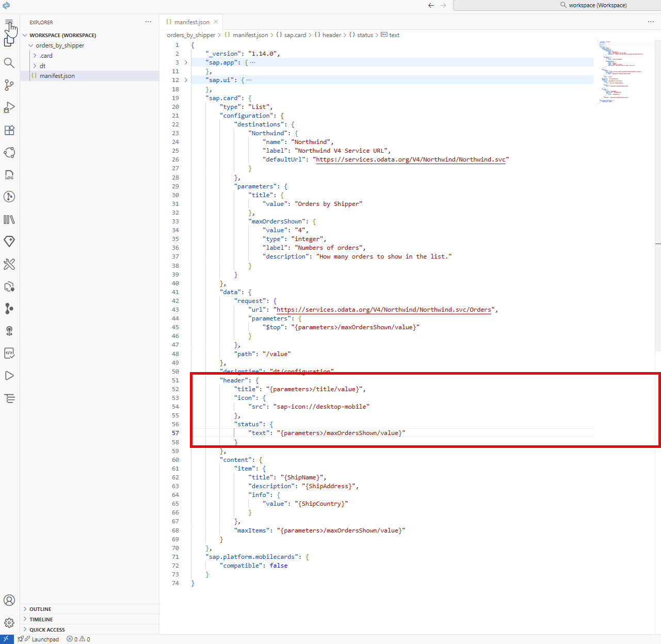This screenshot has width=661, height=644.
Task: Click the diamond gem icon in sidebar
Action: [9, 242]
